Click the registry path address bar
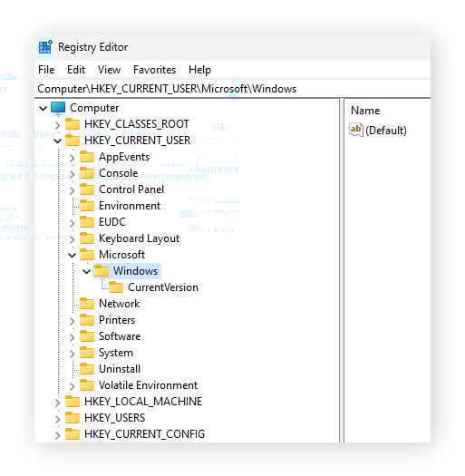Screen dimensions: 465x476 click(x=232, y=89)
